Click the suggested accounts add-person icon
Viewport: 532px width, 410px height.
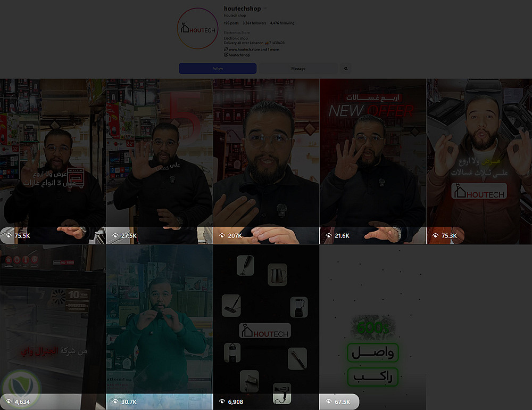tap(345, 68)
